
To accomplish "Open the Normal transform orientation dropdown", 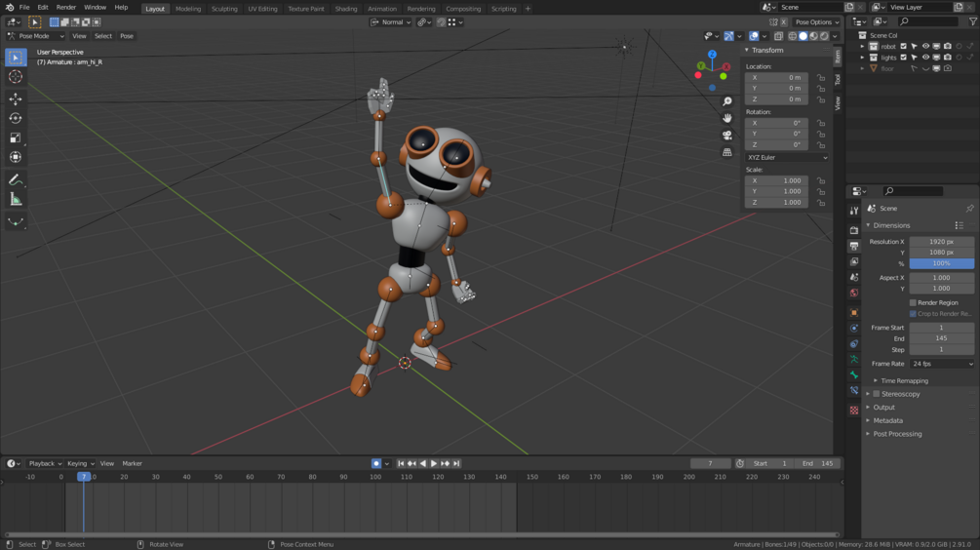I will [x=391, y=21].
